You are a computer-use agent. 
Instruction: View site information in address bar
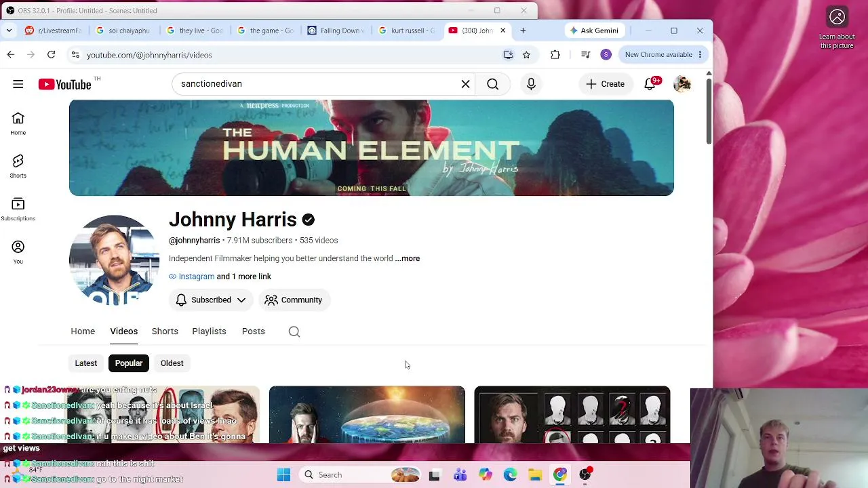pos(75,55)
